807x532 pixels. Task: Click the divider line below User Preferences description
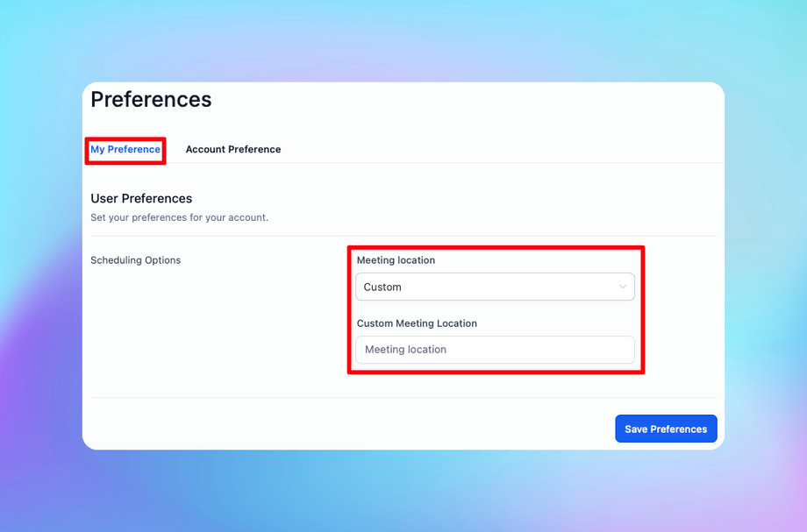click(x=403, y=236)
